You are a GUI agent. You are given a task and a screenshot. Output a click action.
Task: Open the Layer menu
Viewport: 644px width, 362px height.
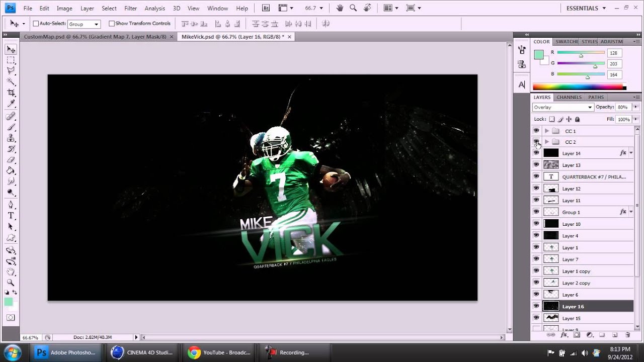click(87, 8)
